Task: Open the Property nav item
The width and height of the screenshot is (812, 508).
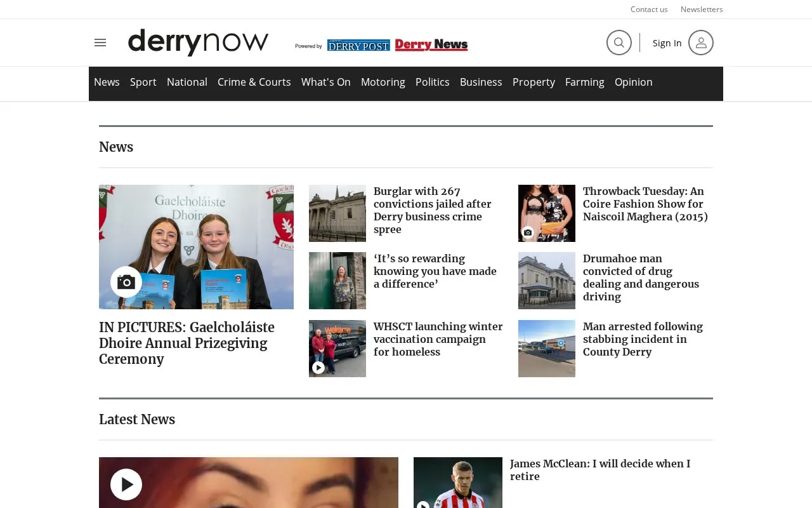Action: [534, 82]
